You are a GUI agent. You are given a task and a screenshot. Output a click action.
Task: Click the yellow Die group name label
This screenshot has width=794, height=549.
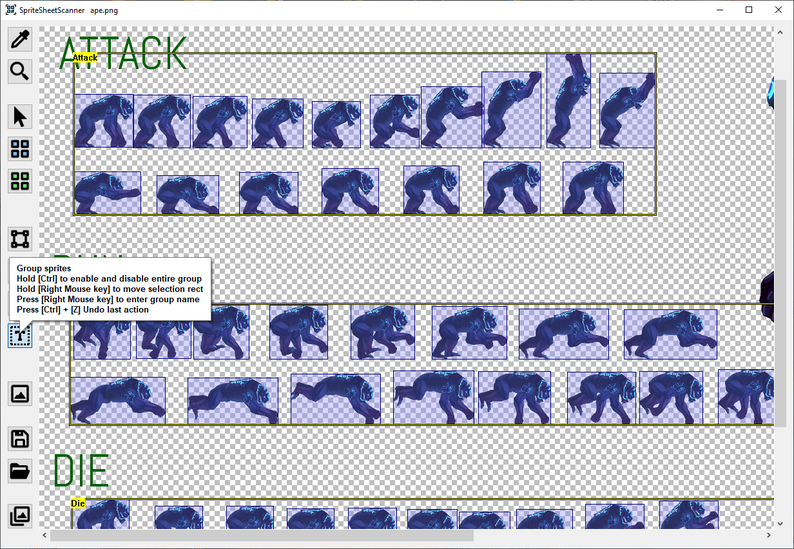(77, 503)
